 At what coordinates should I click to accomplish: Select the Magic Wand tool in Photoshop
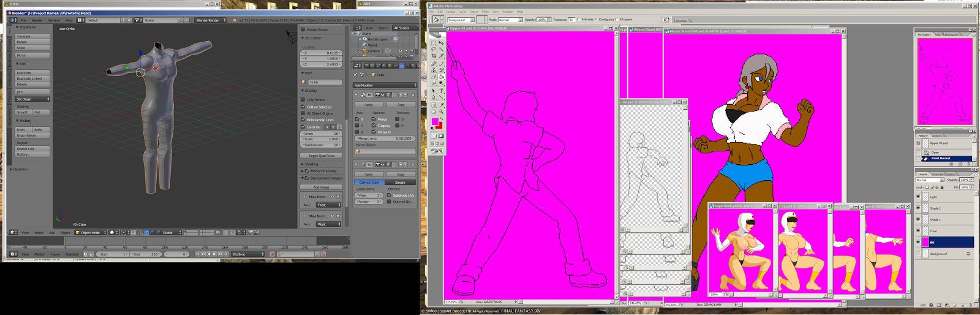[x=441, y=49]
